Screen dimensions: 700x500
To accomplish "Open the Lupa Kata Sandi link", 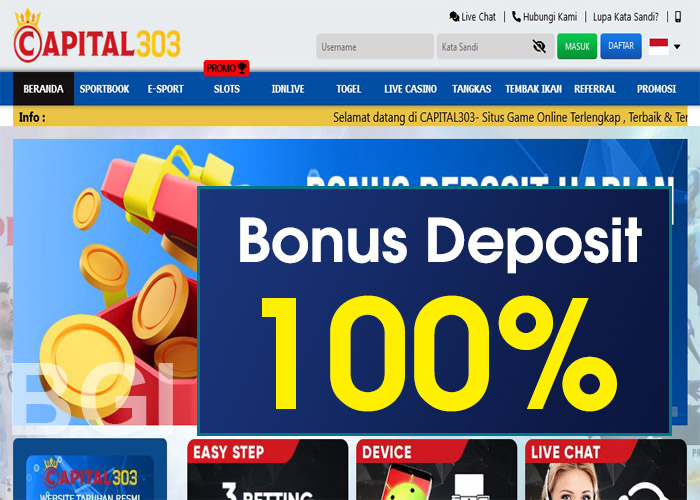I will 625,17.
